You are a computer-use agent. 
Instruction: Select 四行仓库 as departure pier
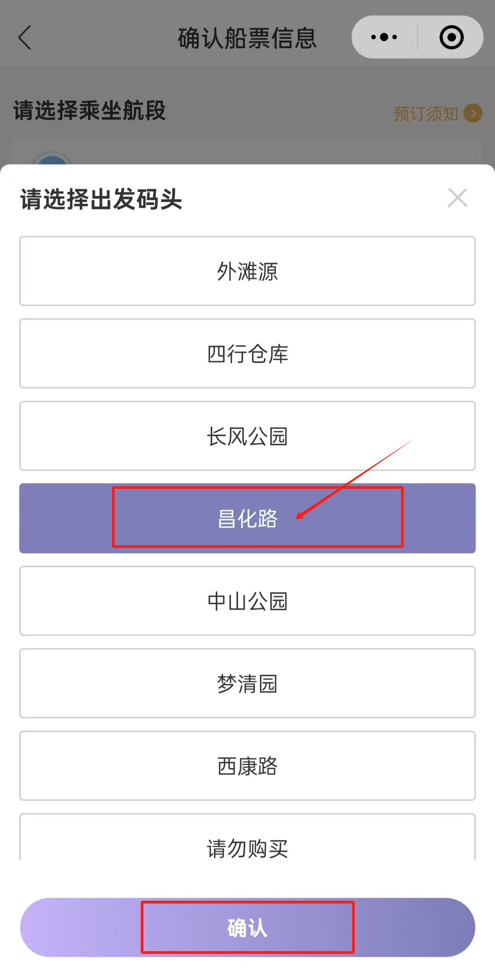(x=247, y=353)
